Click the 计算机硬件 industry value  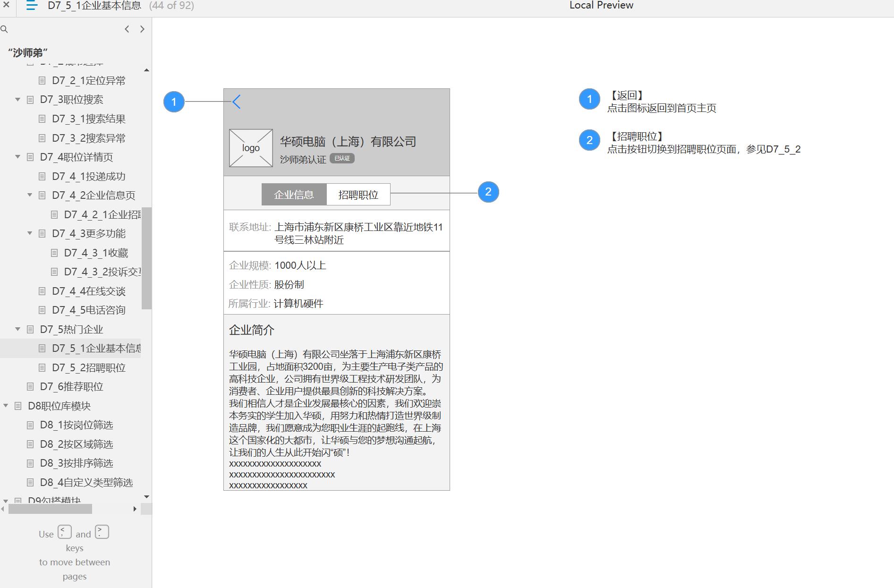(298, 304)
